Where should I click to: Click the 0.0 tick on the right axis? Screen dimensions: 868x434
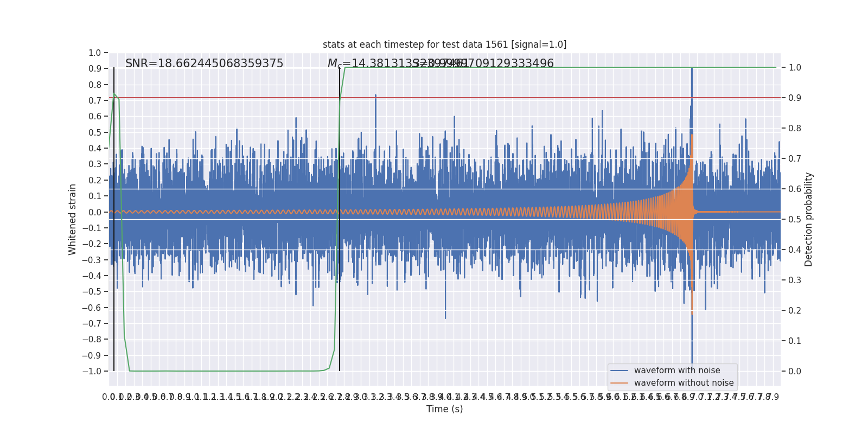(x=795, y=371)
